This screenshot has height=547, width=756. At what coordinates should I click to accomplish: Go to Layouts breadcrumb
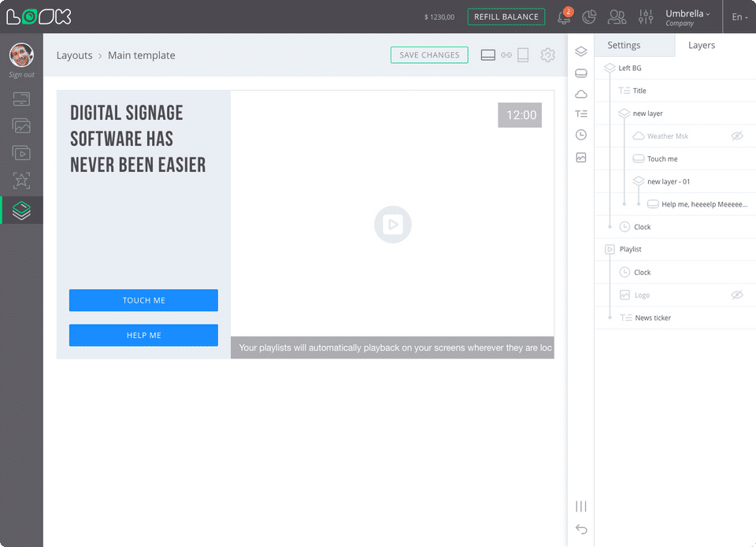74,55
